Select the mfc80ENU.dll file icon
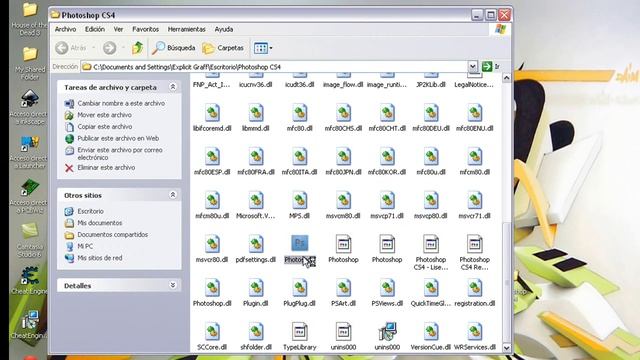Screen dimensions: 640x360 (475, 113)
